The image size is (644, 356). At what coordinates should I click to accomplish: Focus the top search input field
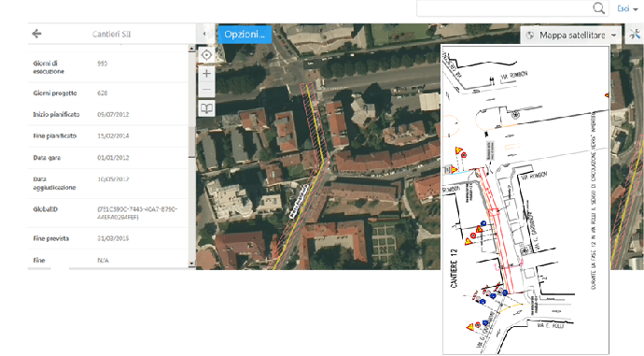click(505, 8)
